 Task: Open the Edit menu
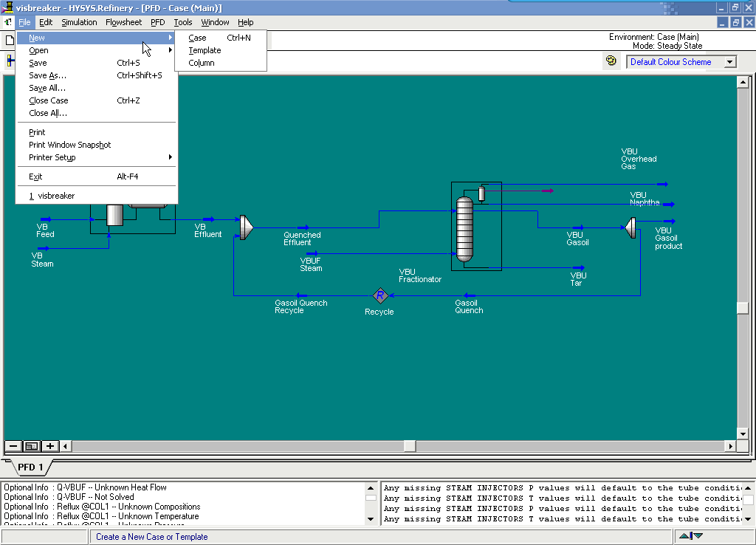(x=46, y=22)
